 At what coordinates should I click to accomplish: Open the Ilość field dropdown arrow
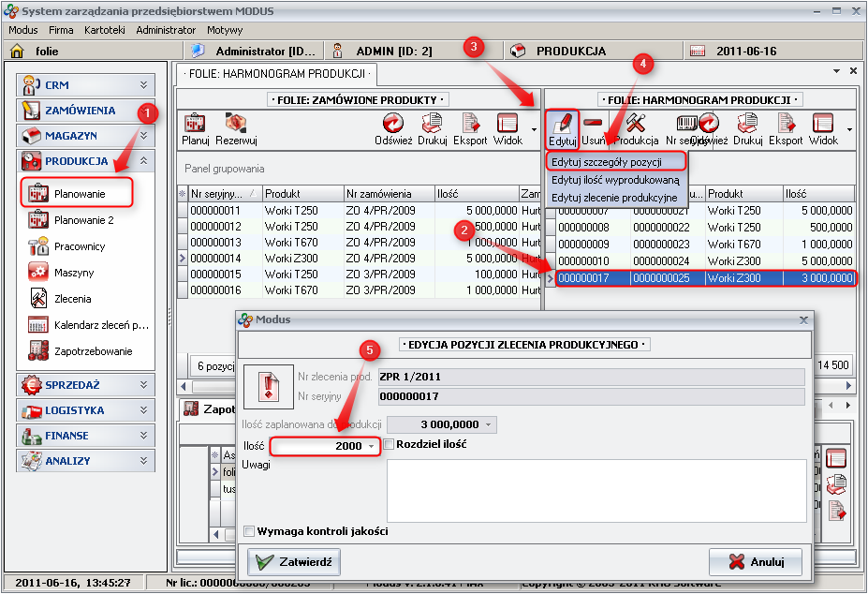coord(372,446)
